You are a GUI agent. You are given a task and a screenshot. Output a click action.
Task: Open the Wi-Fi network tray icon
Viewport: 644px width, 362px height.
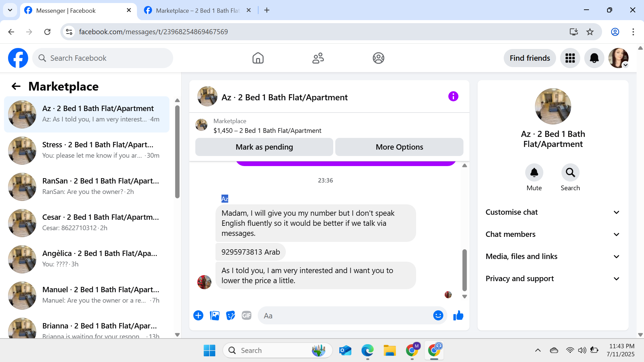pos(569,350)
